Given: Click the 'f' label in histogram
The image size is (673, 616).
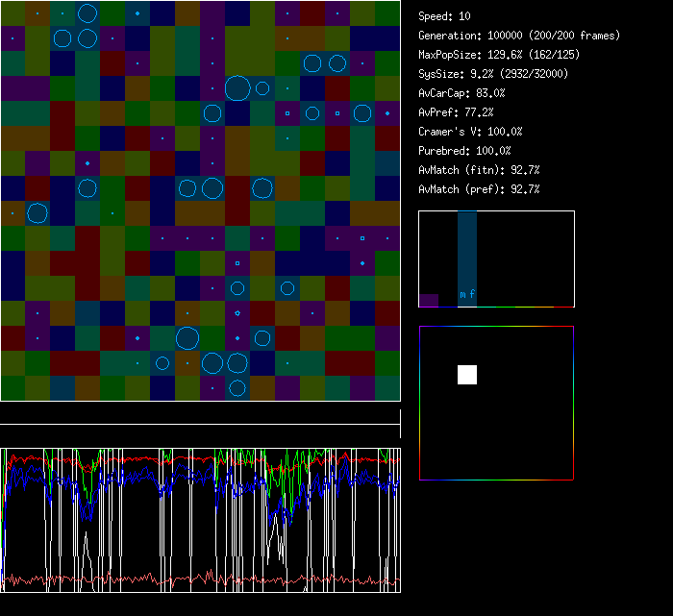Looking at the screenshot, I should click(x=472, y=294).
